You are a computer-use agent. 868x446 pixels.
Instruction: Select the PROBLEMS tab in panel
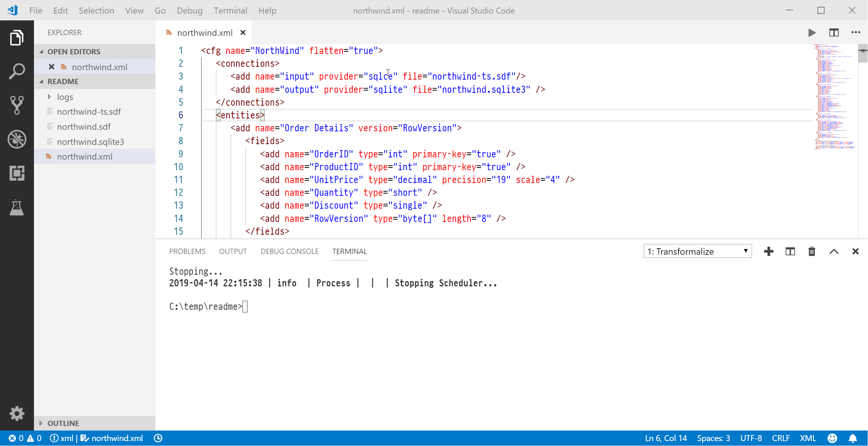[187, 251]
